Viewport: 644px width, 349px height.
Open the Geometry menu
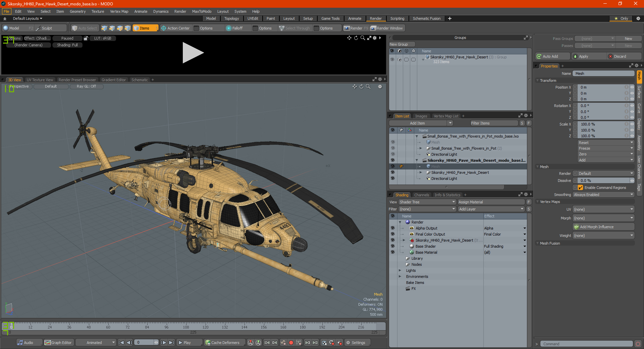click(78, 11)
